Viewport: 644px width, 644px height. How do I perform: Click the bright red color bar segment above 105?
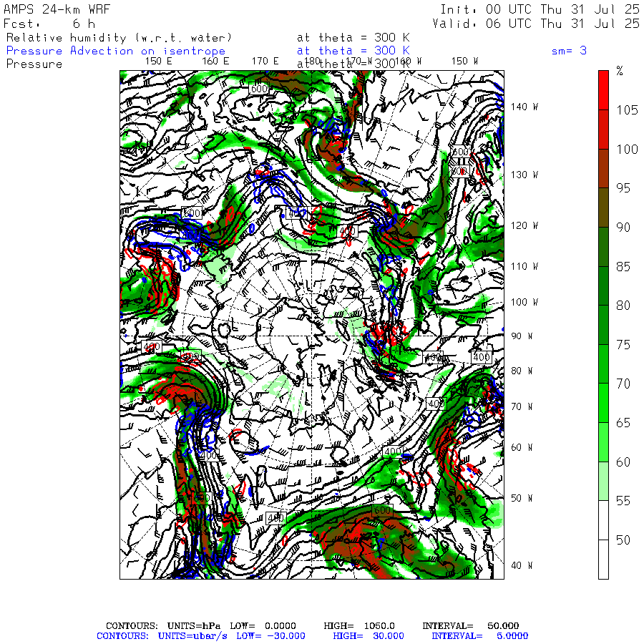[603, 90]
